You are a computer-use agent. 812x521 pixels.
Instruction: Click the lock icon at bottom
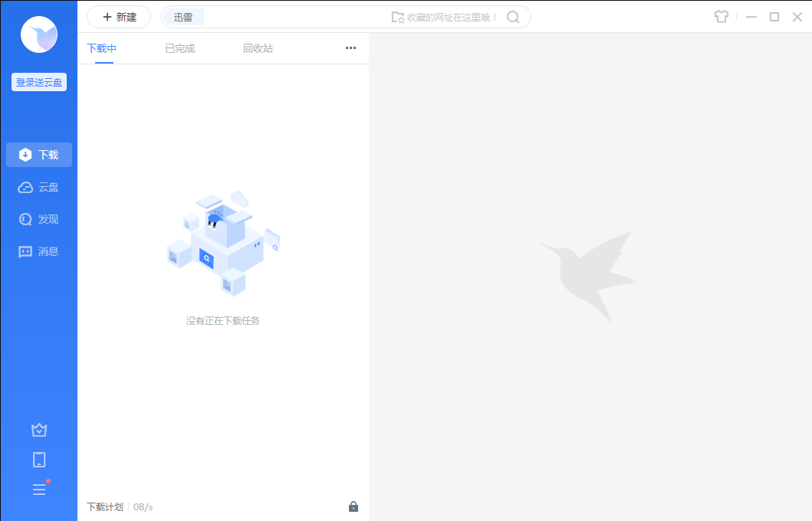click(353, 506)
